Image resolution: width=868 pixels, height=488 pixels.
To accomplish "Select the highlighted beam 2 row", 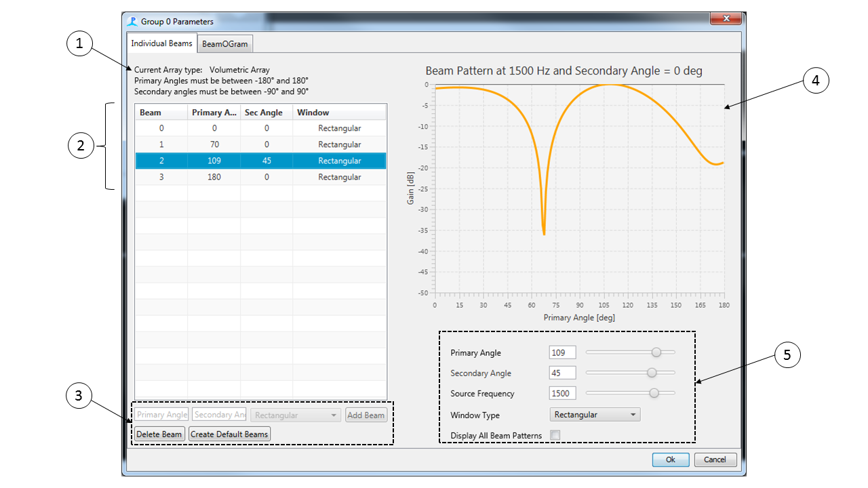I will tap(260, 161).
